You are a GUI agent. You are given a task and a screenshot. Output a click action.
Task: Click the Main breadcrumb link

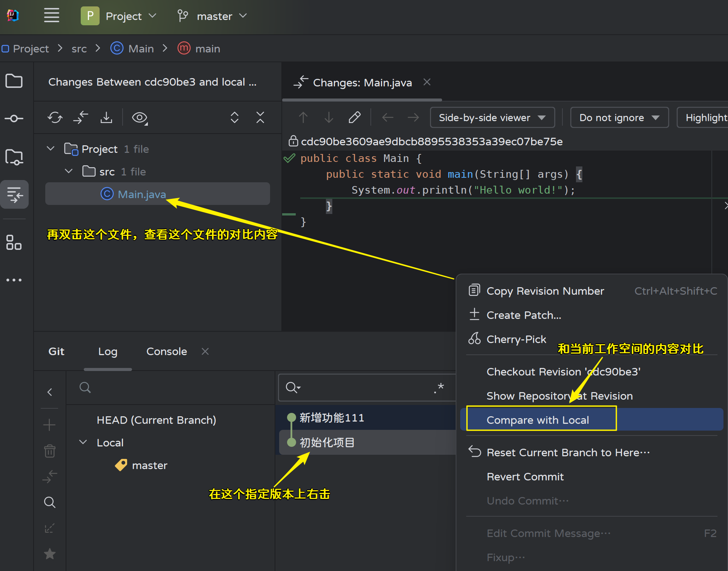coord(141,49)
